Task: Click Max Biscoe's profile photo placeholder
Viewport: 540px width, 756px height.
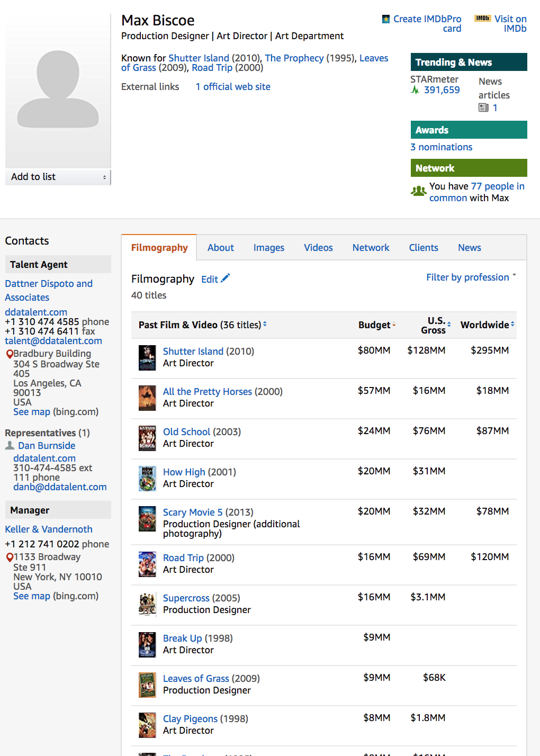Action: [x=58, y=91]
